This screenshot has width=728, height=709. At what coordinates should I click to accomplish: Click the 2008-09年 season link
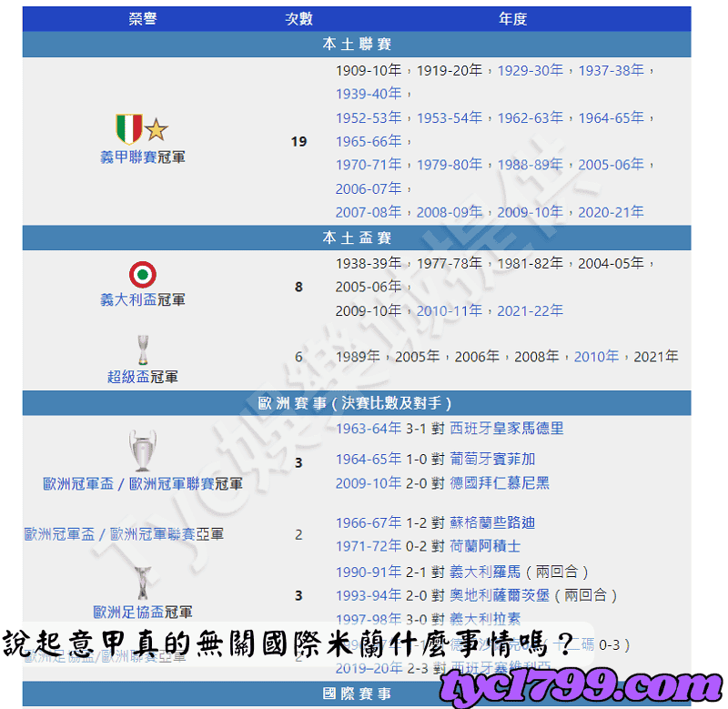tap(450, 212)
